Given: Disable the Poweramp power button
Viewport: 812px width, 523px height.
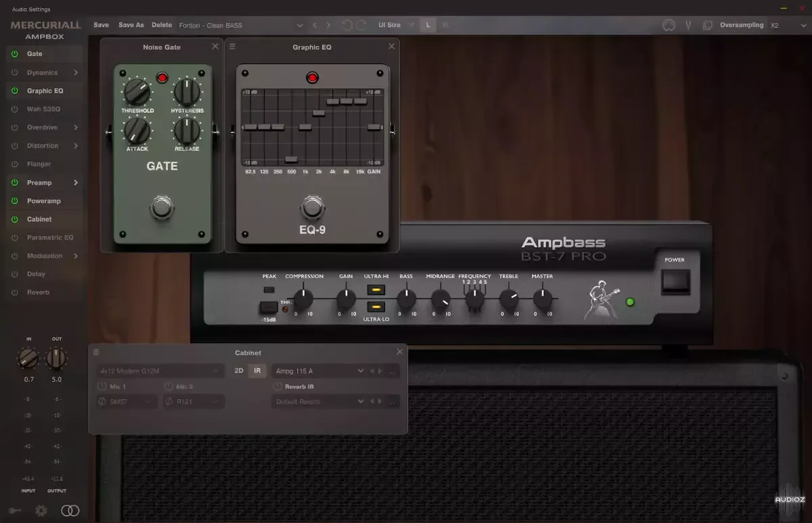Looking at the screenshot, I should pyautogui.click(x=15, y=201).
